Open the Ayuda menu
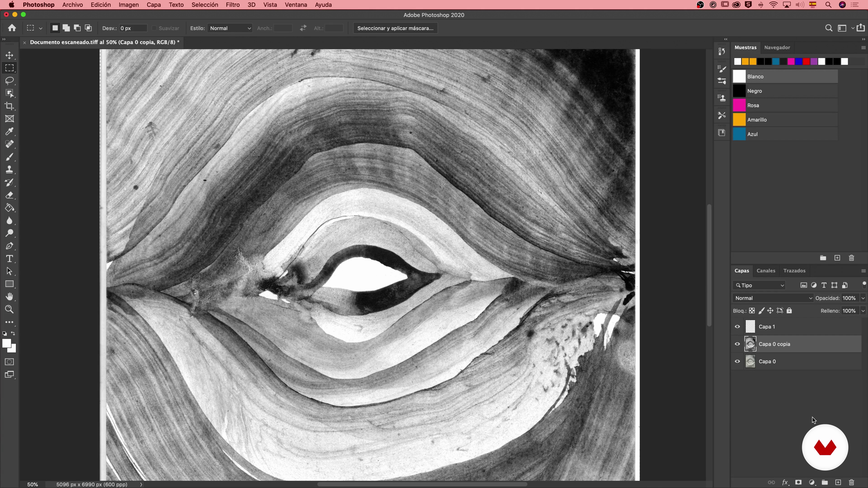The width and height of the screenshot is (868, 488). coord(323,5)
